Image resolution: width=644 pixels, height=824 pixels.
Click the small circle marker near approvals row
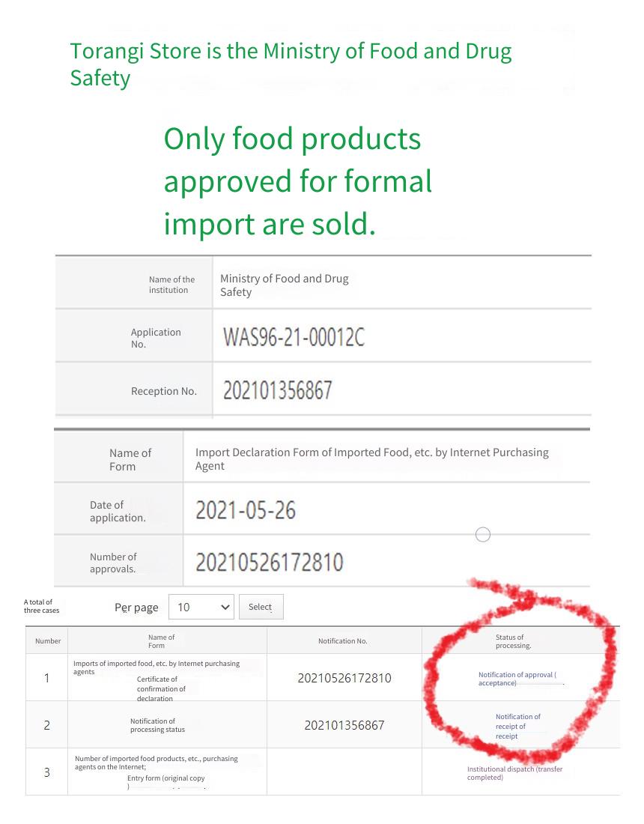tap(483, 534)
